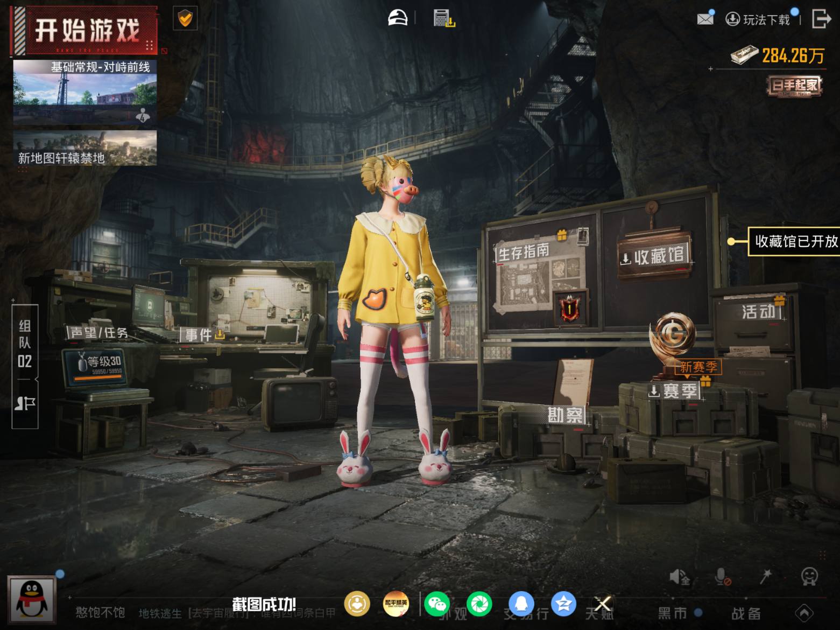Select the 基础常规-对峙前线 map mode thumbnail

(x=85, y=92)
